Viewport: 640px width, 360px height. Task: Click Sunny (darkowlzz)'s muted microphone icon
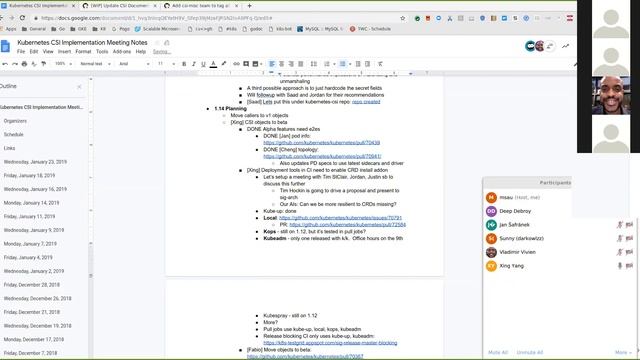pos(620,238)
